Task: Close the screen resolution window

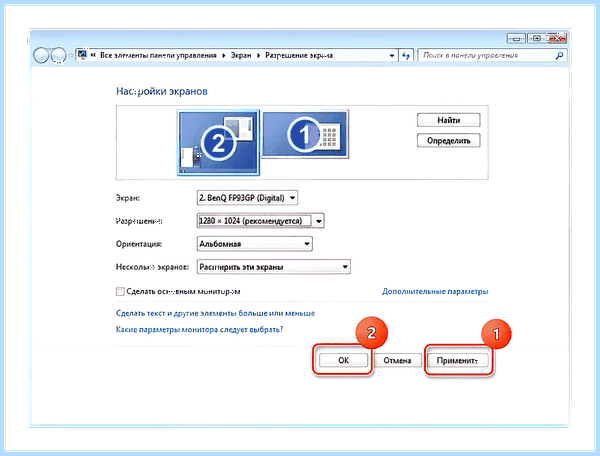Action: [x=557, y=38]
